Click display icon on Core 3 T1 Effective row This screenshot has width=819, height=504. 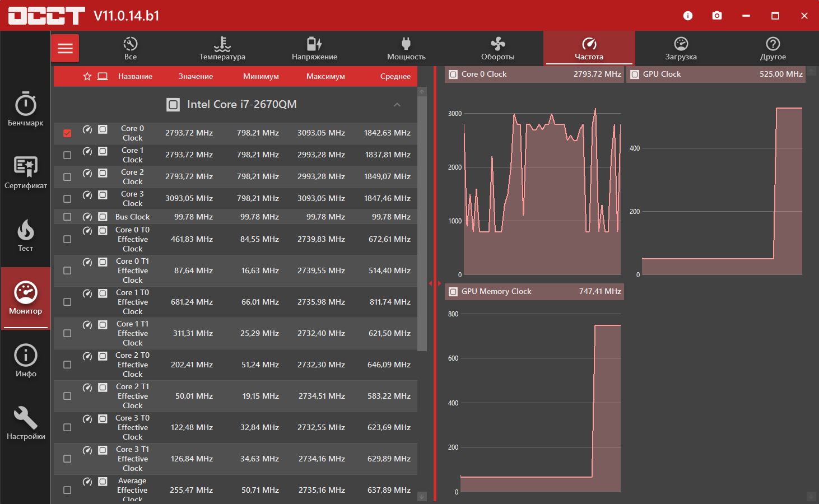point(103,450)
